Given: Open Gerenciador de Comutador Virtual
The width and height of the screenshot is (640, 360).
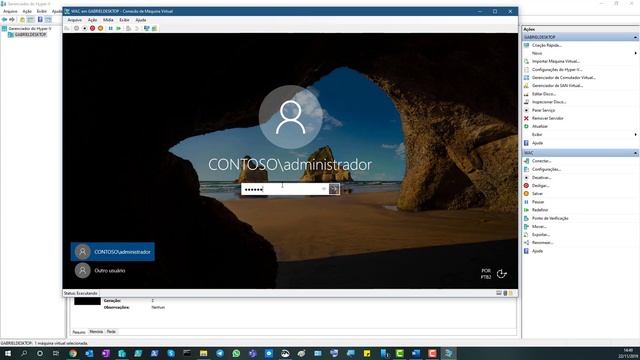Looking at the screenshot, I should pyautogui.click(x=563, y=78).
